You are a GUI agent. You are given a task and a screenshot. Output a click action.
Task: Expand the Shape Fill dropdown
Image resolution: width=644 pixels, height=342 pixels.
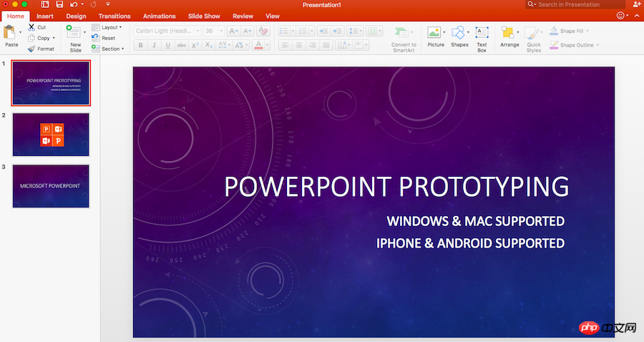point(587,31)
